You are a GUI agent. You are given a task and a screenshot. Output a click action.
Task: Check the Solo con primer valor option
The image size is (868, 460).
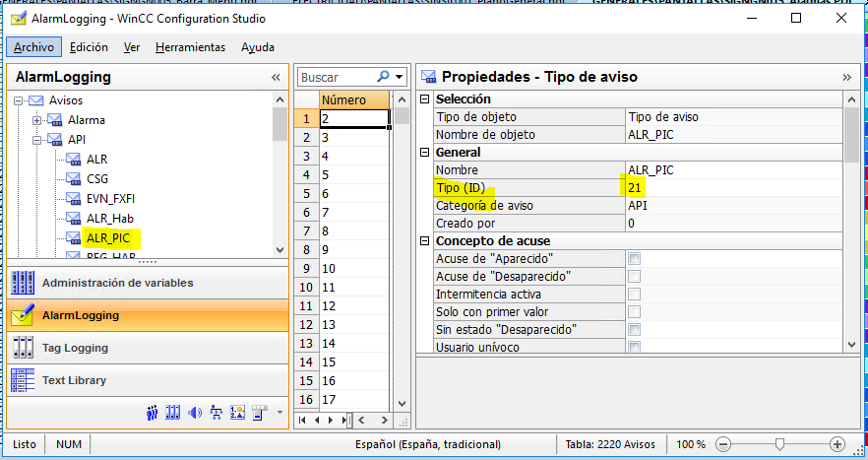(x=635, y=312)
